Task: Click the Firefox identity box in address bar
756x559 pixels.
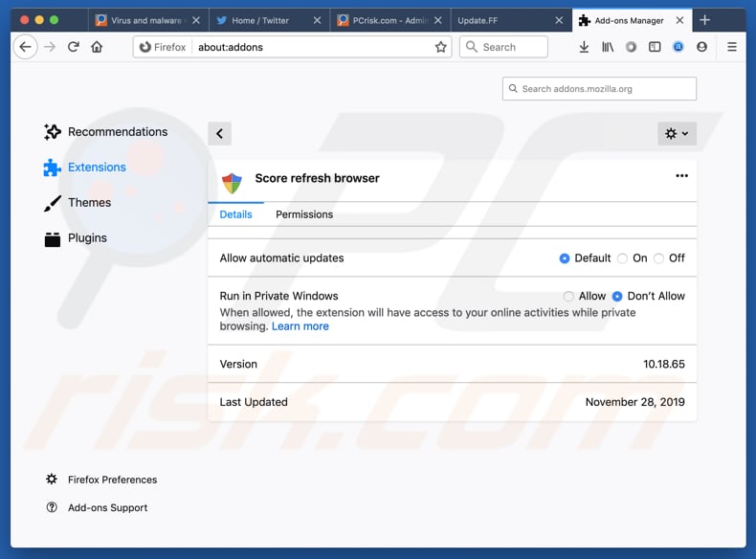Action: [163, 47]
